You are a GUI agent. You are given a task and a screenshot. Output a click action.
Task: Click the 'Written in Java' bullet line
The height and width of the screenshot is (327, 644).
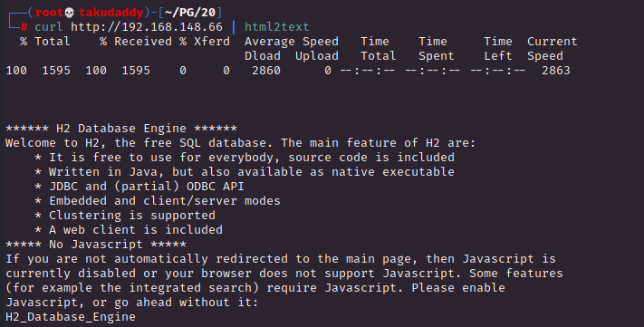(x=245, y=172)
